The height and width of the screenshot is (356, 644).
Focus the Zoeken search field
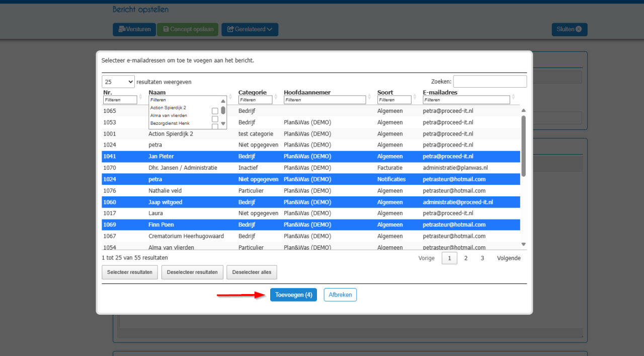(x=490, y=82)
